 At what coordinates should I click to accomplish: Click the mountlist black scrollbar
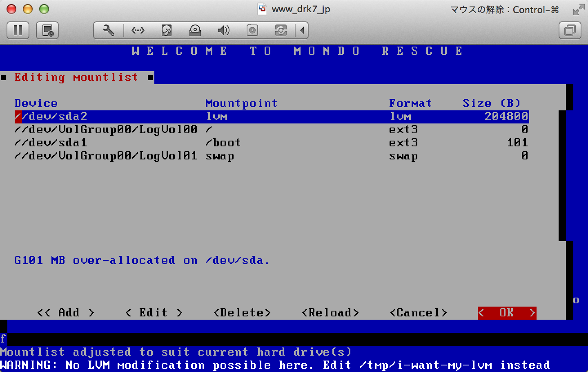coord(562,176)
